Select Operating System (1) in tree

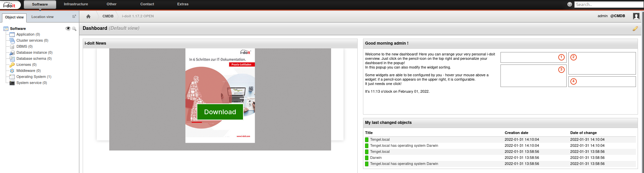[34, 77]
